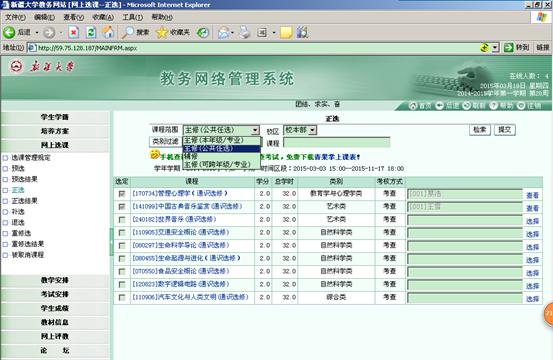Click the university logo emblem

coord(16,66)
